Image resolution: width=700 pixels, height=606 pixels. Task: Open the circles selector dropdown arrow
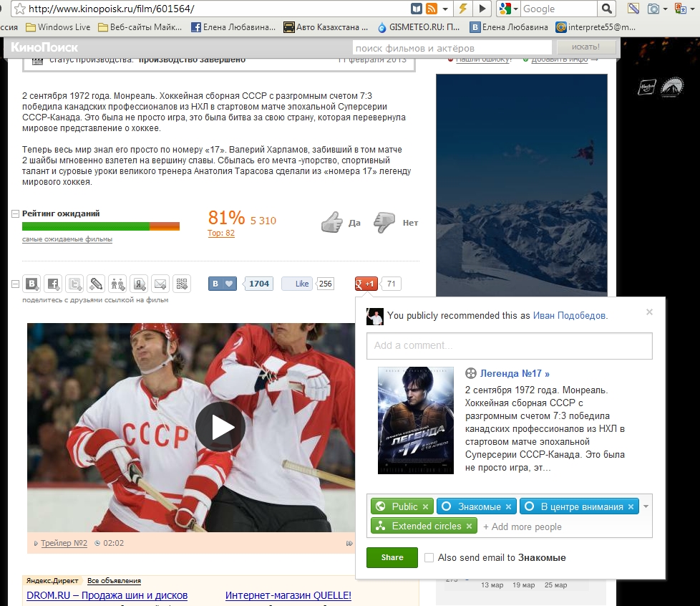(x=646, y=506)
